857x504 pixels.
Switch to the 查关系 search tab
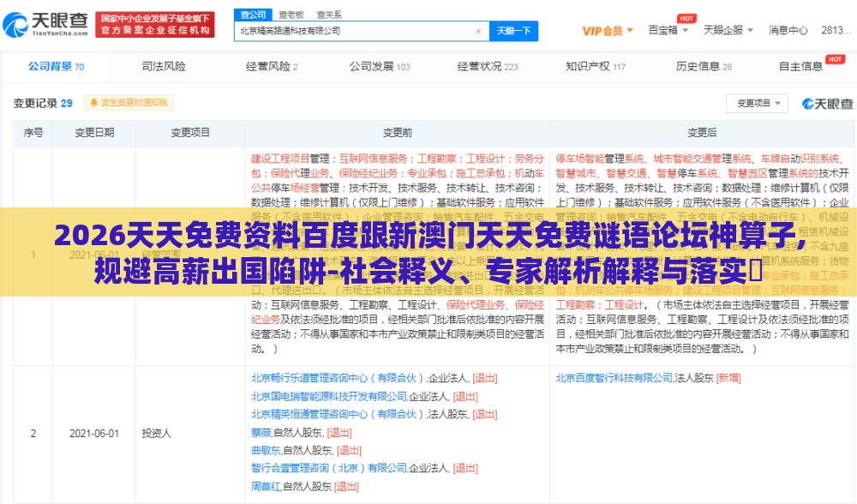329,15
